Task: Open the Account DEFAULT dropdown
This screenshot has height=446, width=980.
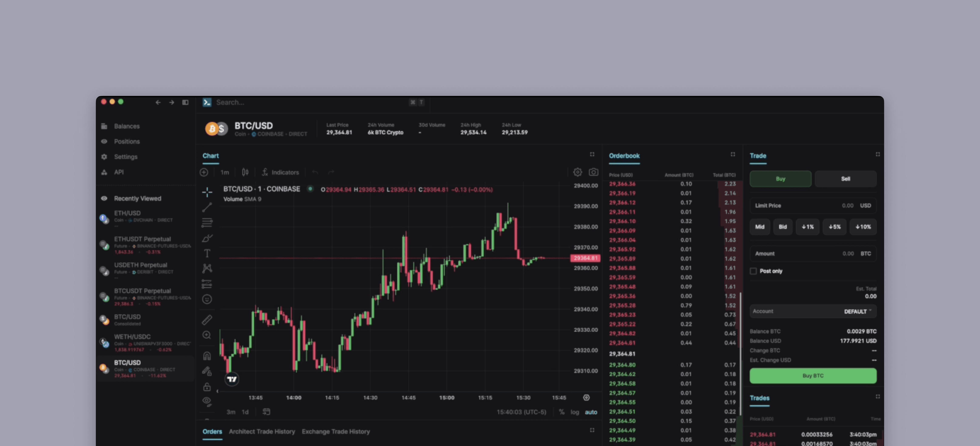Action: coord(813,311)
